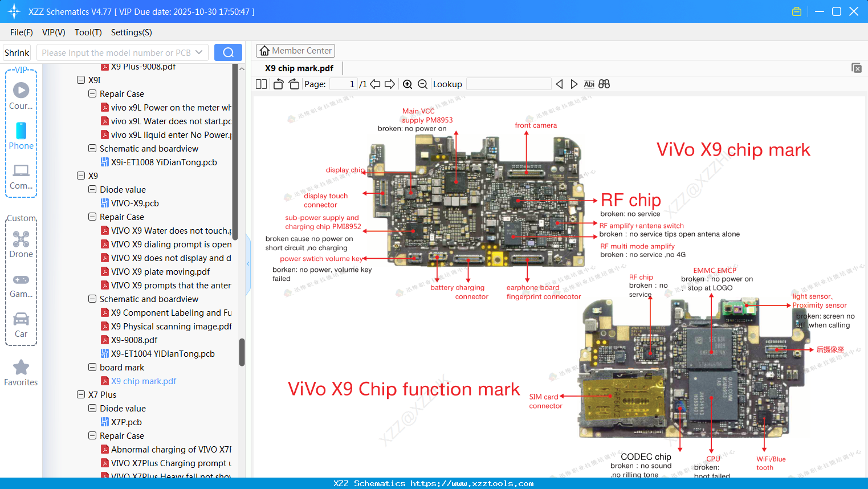868x489 pixels.
Task: Click the Lookup search input field
Action: (x=508, y=84)
